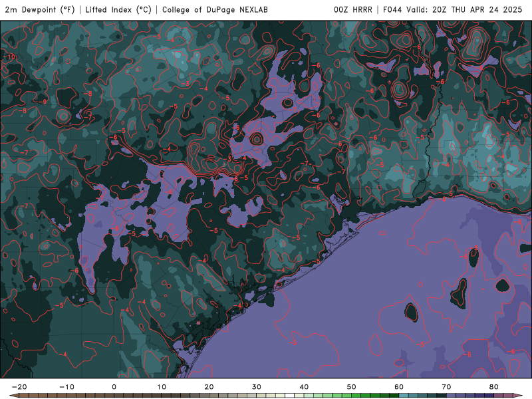532x399 pixels.
Task: Click the "Lifted Index (°C)" title text
Action: [x=118, y=10]
